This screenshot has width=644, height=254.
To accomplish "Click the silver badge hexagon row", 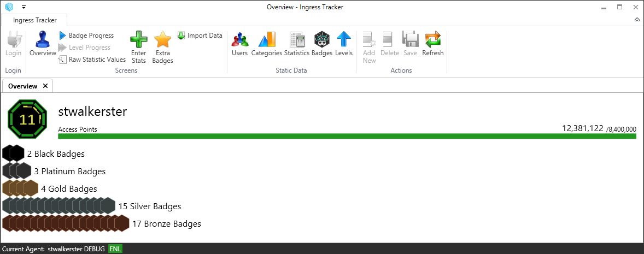I will coord(58,205).
